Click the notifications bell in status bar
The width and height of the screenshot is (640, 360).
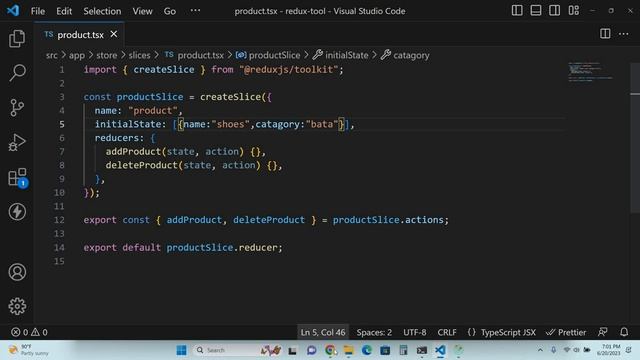coord(624,332)
